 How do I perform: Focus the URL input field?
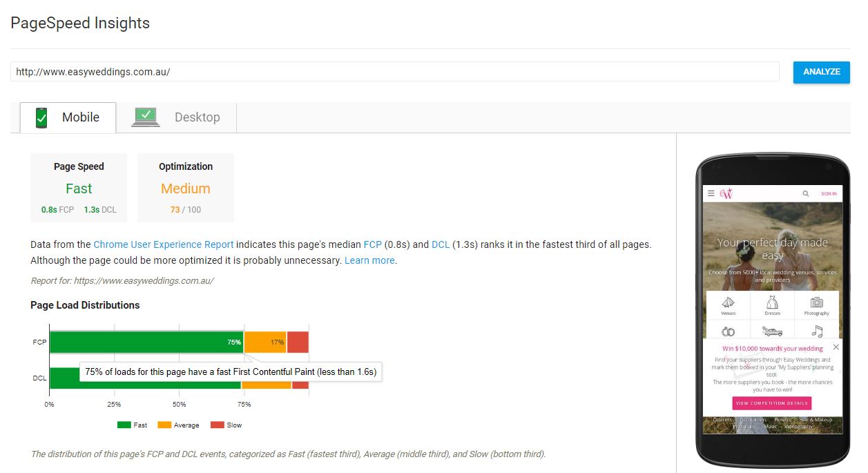click(x=394, y=72)
